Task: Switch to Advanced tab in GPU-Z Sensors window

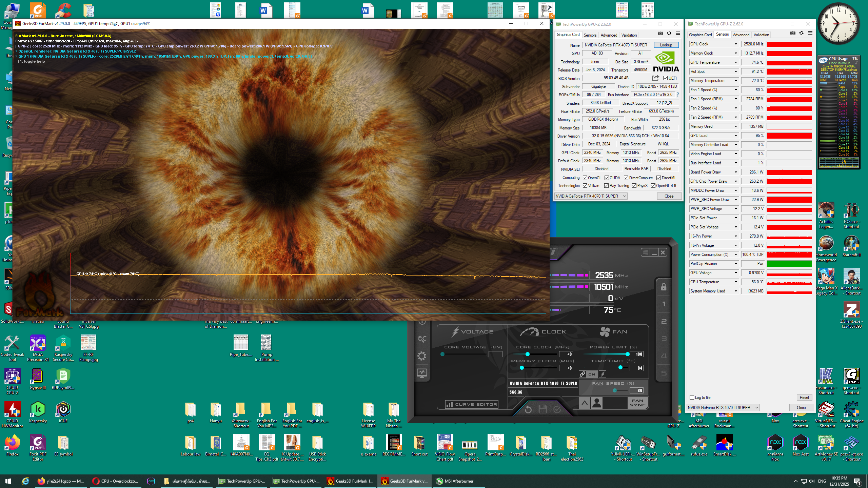Action: click(x=741, y=35)
